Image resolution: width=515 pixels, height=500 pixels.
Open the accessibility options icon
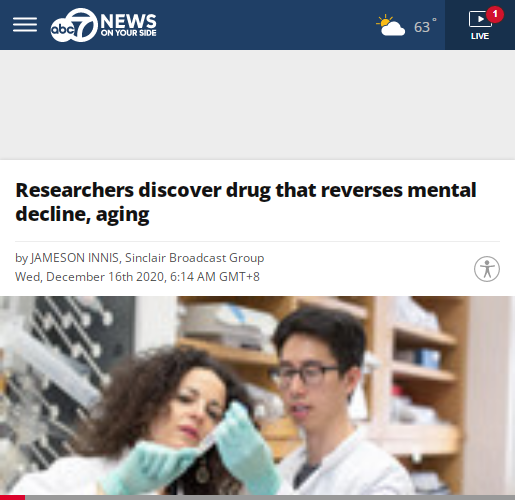point(487,269)
